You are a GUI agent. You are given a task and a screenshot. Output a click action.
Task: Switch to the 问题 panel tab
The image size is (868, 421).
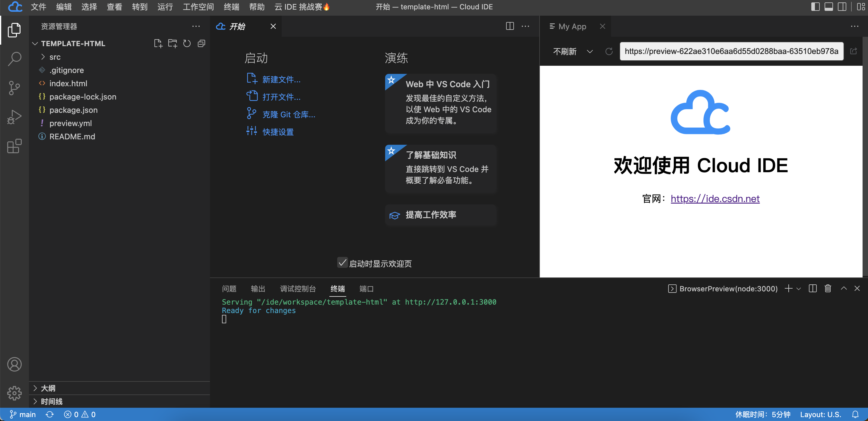(229, 289)
